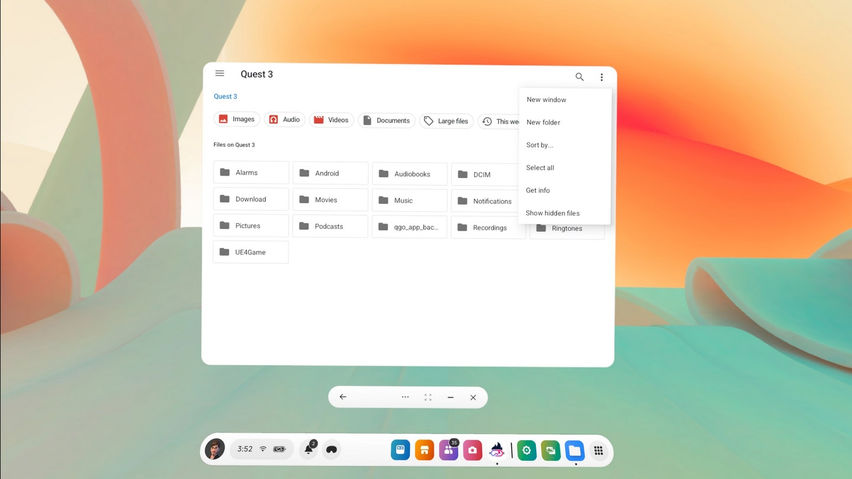Click the Quest 3 breadcrumb link

225,97
